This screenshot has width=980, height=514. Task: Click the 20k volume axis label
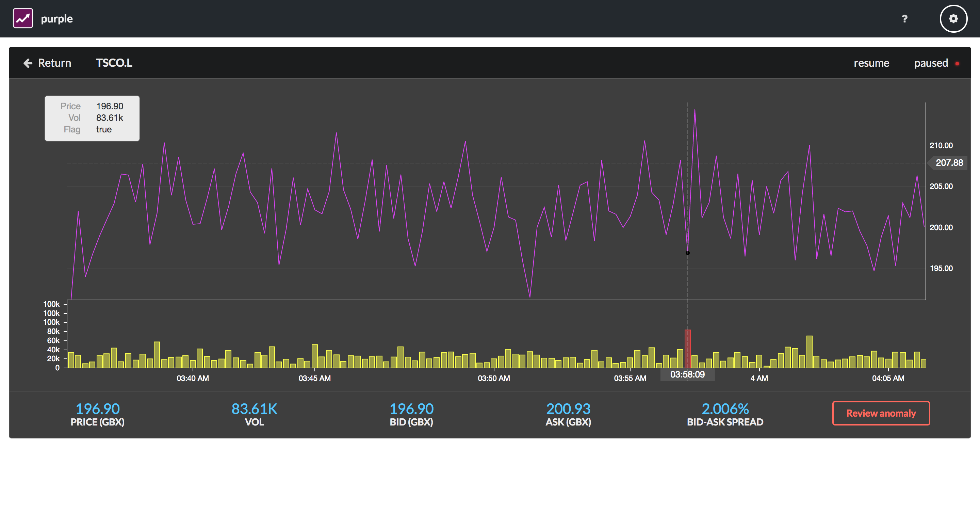[x=53, y=358]
